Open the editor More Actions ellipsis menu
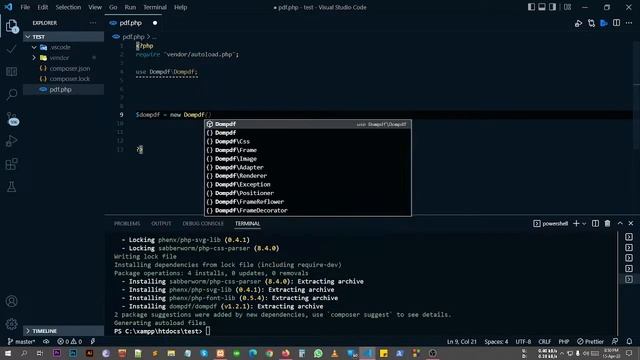 [x=629, y=23]
